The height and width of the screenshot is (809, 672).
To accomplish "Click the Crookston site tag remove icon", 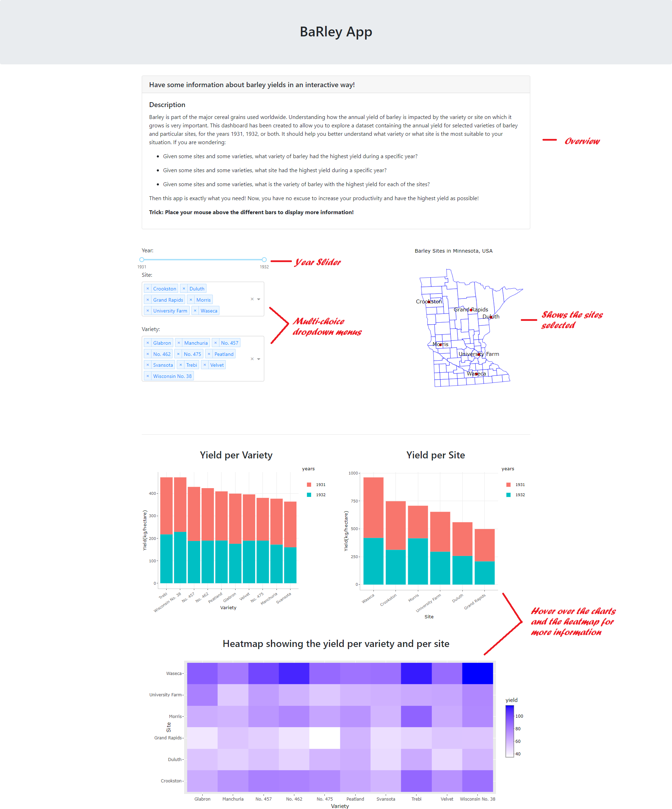I will 148,288.
